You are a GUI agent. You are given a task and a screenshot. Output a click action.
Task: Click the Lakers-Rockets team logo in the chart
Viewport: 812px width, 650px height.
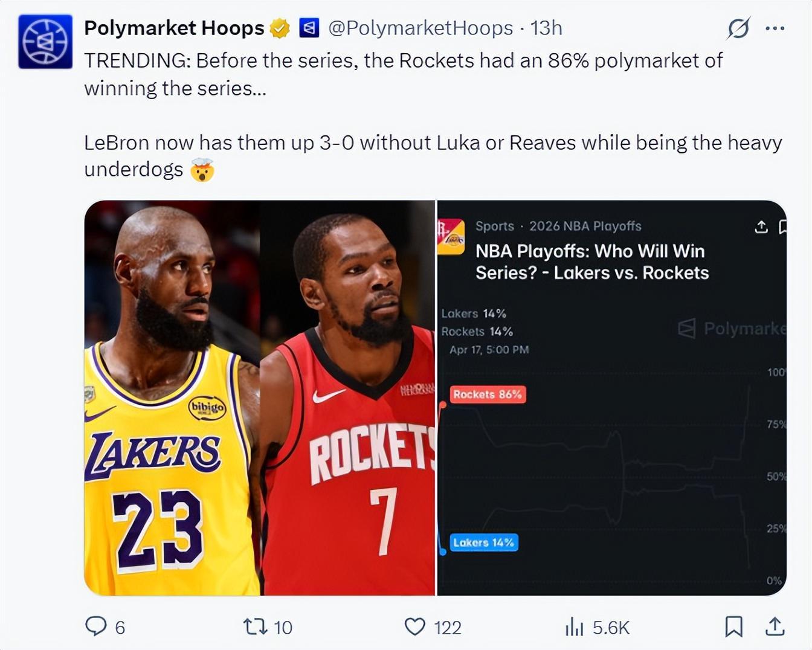coord(451,237)
